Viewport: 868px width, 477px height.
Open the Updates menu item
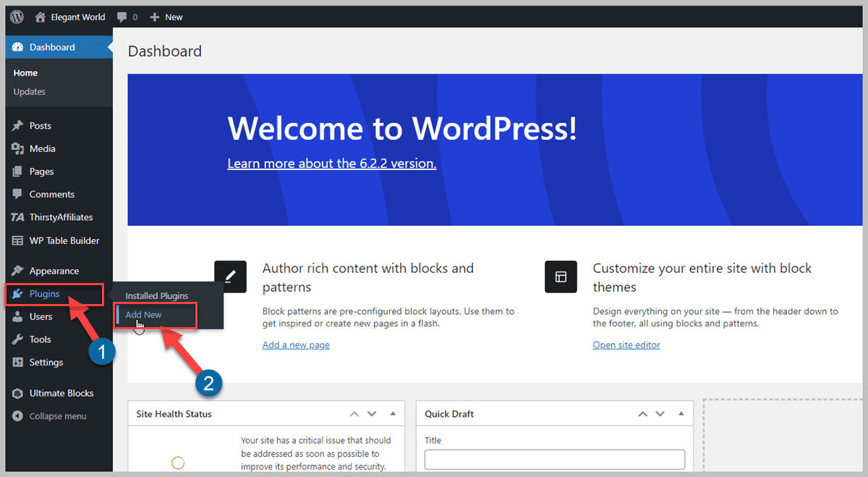coord(30,91)
